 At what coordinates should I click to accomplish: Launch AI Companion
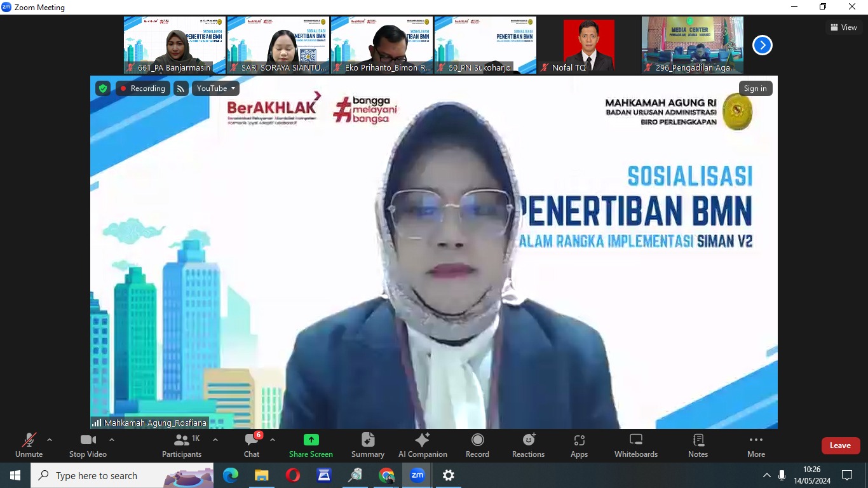click(423, 445)
